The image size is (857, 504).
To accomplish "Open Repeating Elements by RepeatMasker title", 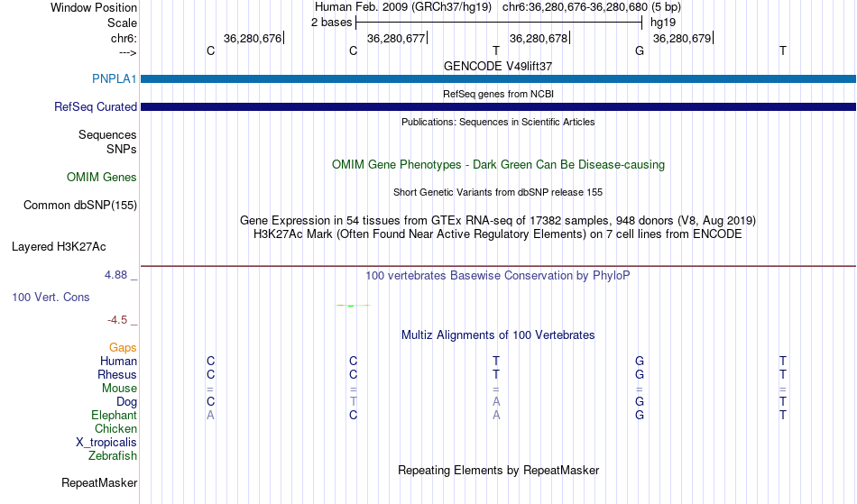I will pyautogui.click(x=498, y=470).
